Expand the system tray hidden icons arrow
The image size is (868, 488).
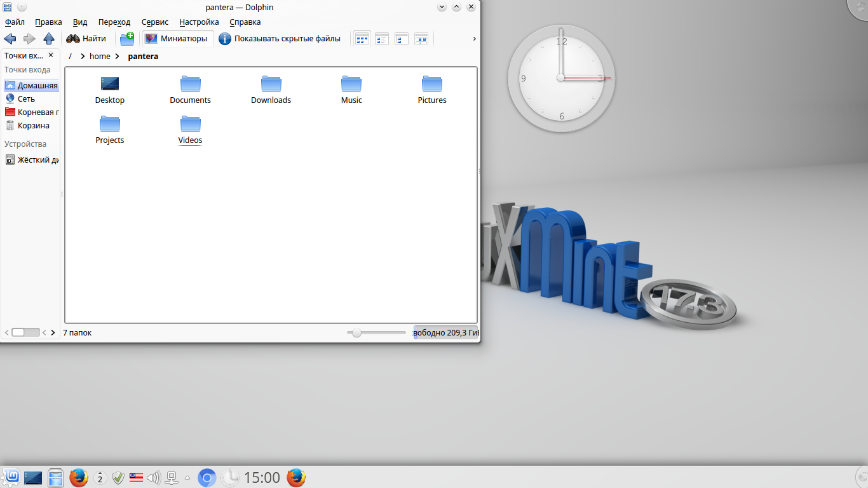pos(187,477)
